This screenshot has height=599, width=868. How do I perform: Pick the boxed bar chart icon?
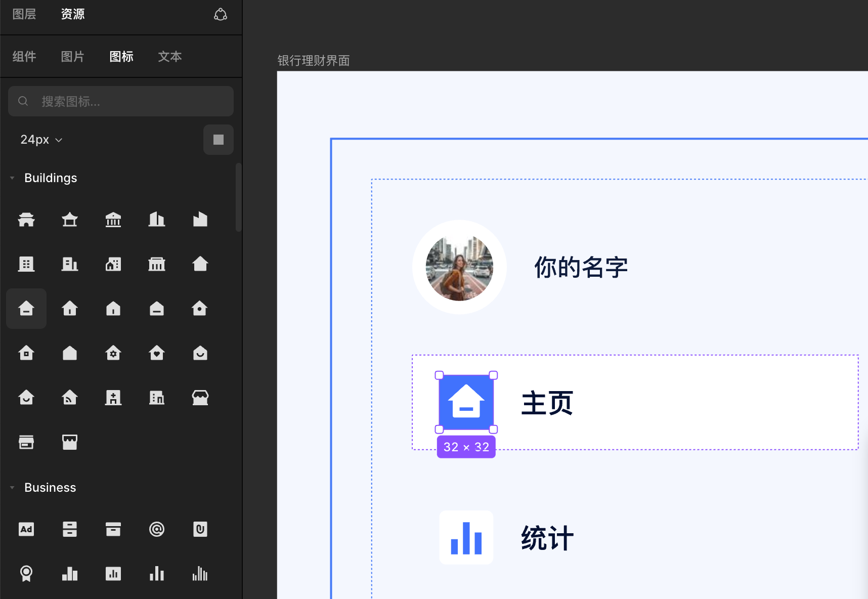[113, 574]
